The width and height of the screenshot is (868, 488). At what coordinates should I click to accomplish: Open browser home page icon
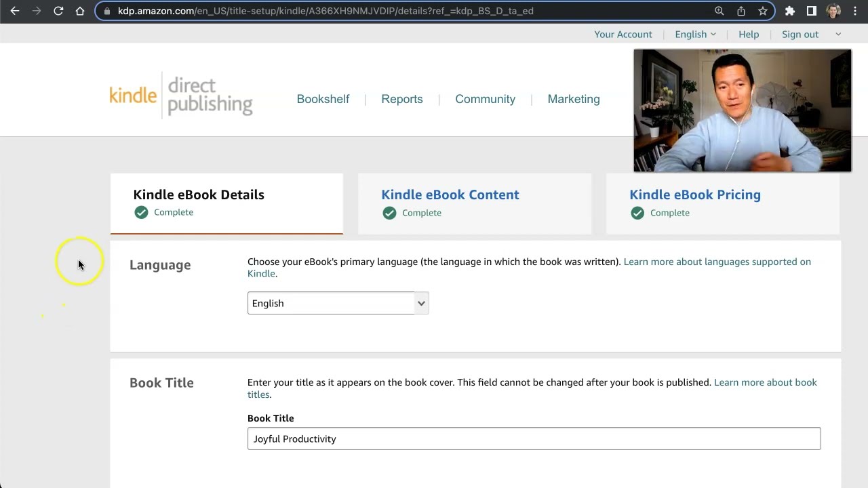80,11
